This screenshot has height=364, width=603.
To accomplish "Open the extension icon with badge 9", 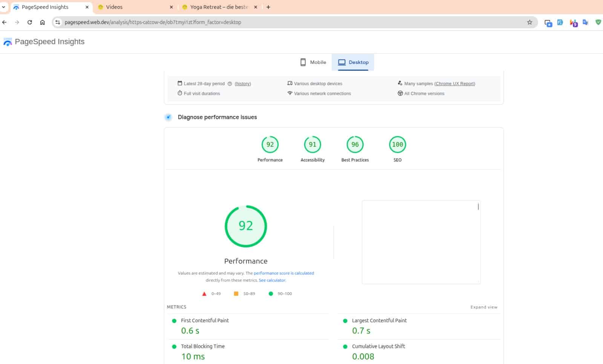I will click(573, 23).
